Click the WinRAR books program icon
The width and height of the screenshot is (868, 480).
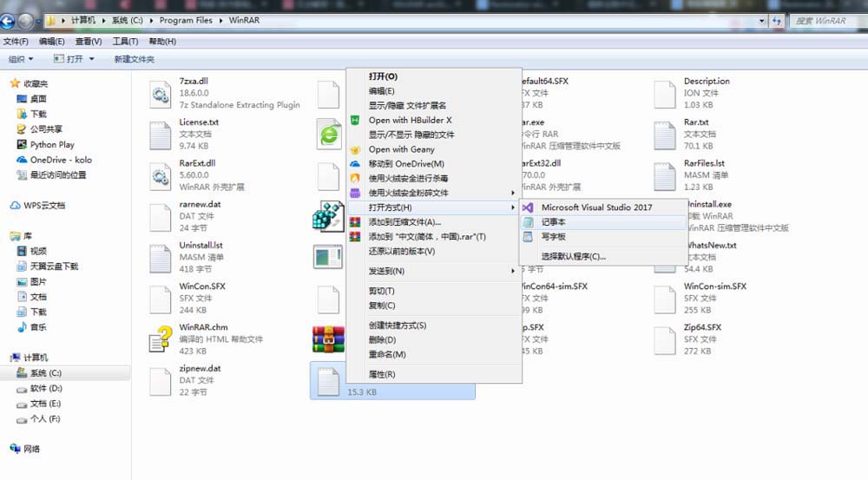point(329,339)
